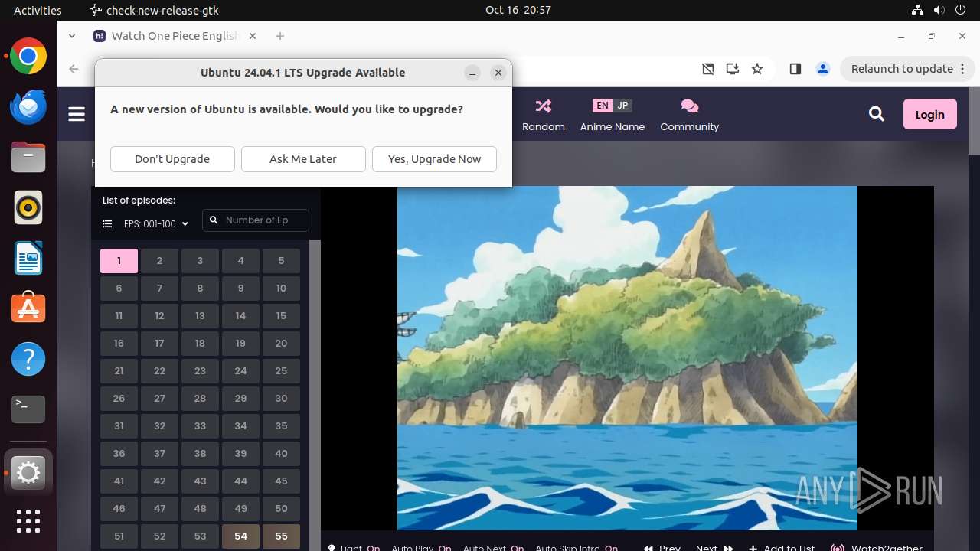Image resolution: width=980 pixels, height=551 pixels.
Task: Open the network status icon in top bar
Action: pos(918,10)
